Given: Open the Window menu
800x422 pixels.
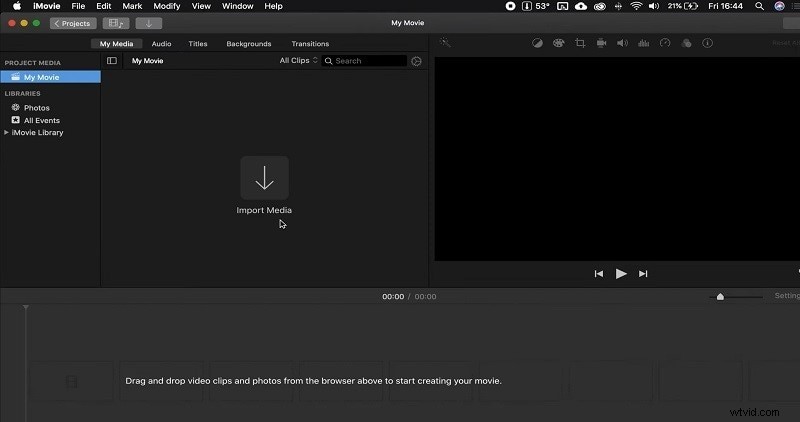Looking at the screenshot, I should click(x=238, y=6).
